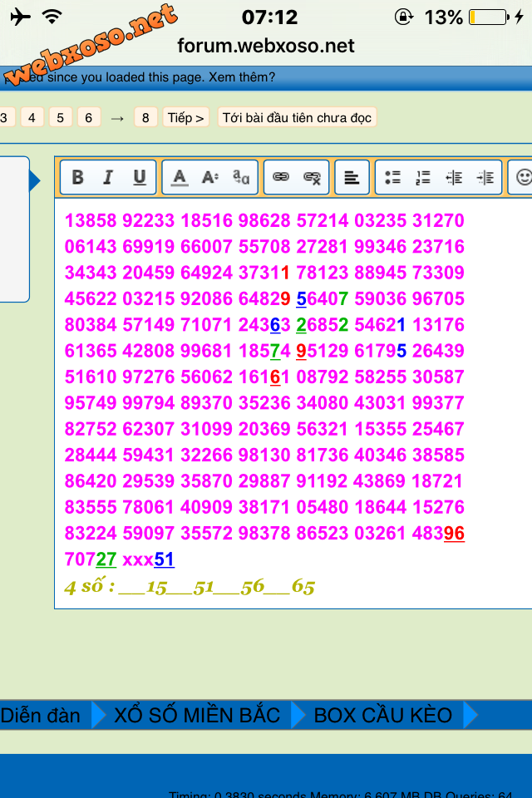Click the number 13858 in first row
The width and height of the screenshot is (532, 798).
(91, 220)
